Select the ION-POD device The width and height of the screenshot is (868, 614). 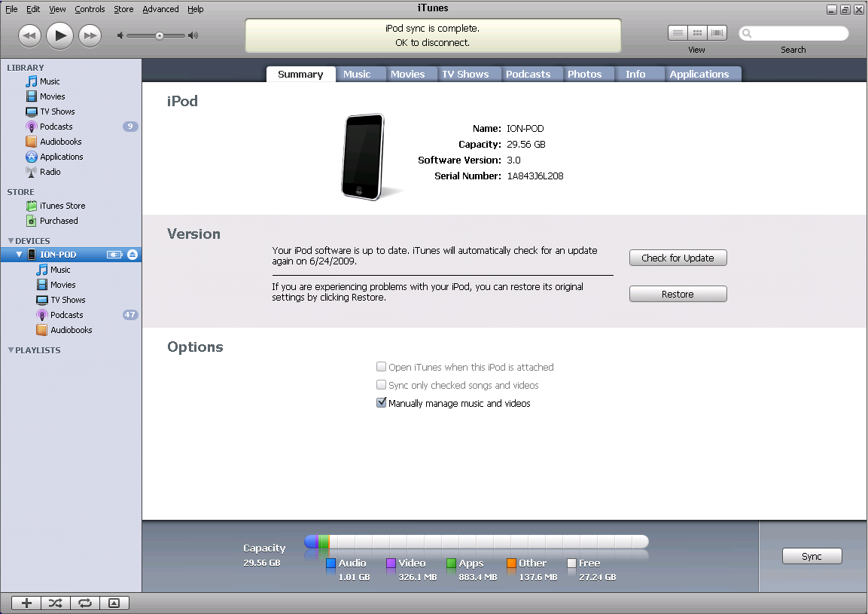[x=57, y=255]
